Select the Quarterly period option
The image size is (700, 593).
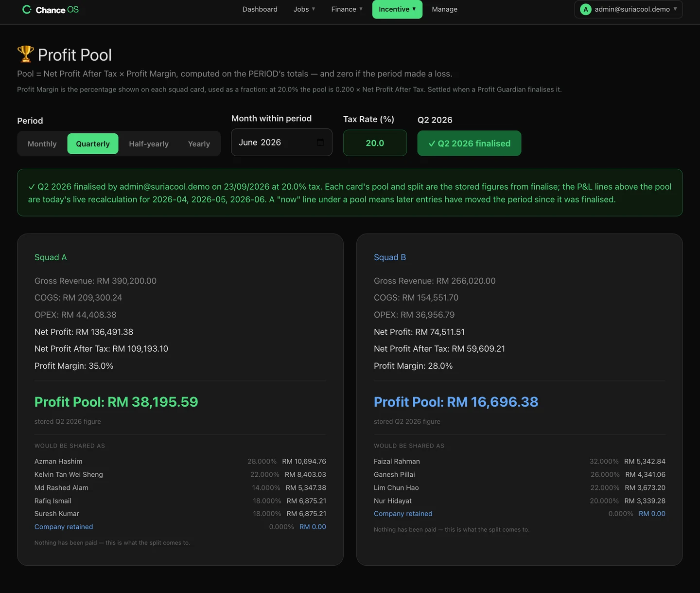click(93, 144)
